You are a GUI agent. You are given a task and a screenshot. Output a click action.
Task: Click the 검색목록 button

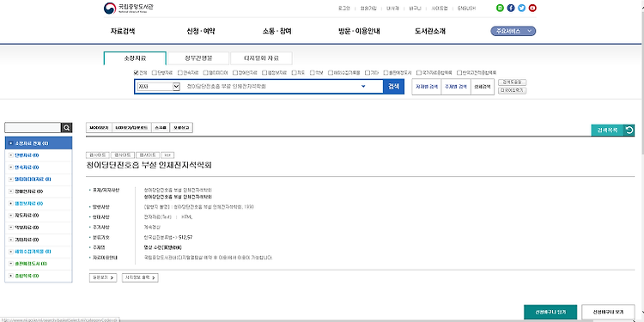tap(607, 131)
